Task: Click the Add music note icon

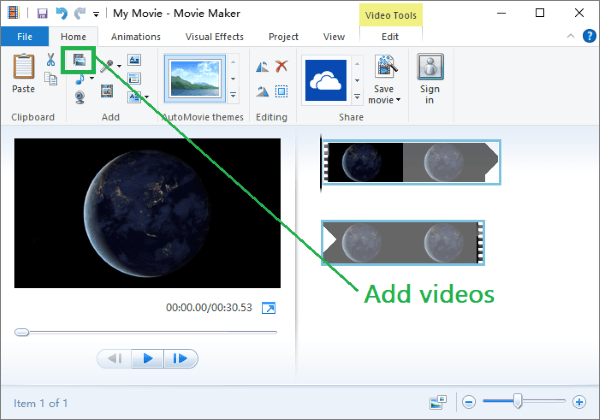Action: [x=80, y=79]
